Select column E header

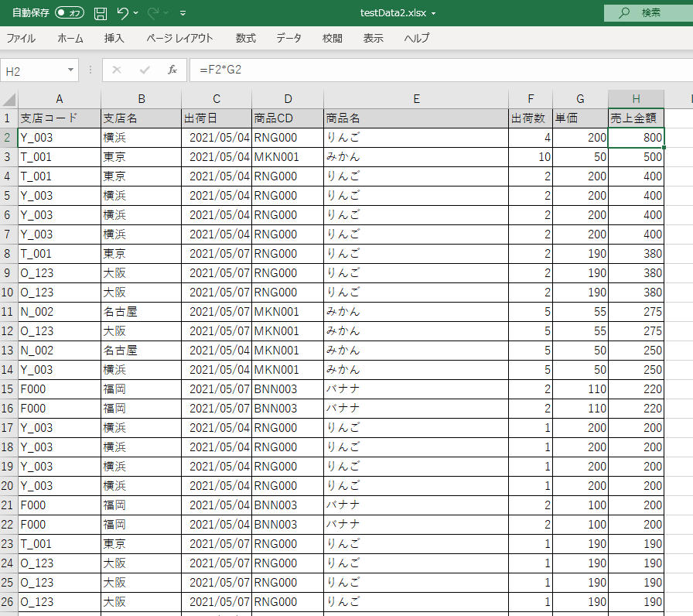[416, 99]
